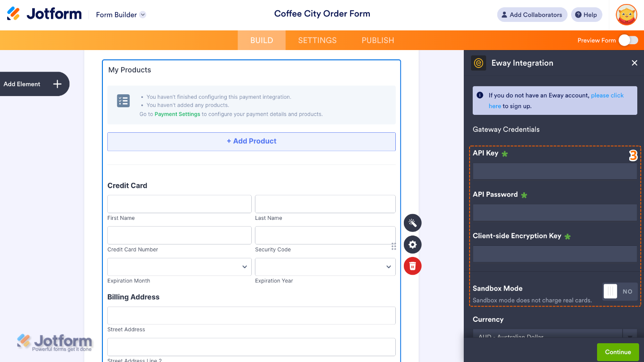Viewport: 644px width, 362px height.
Task: Open the Expiration Year dropdown
Action: coord(325,267)
